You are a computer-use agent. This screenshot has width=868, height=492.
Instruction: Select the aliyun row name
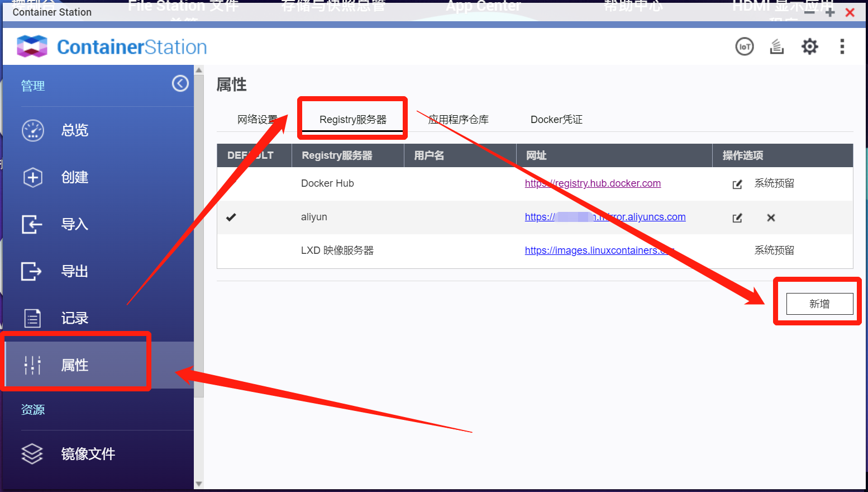tap(314, 217)
